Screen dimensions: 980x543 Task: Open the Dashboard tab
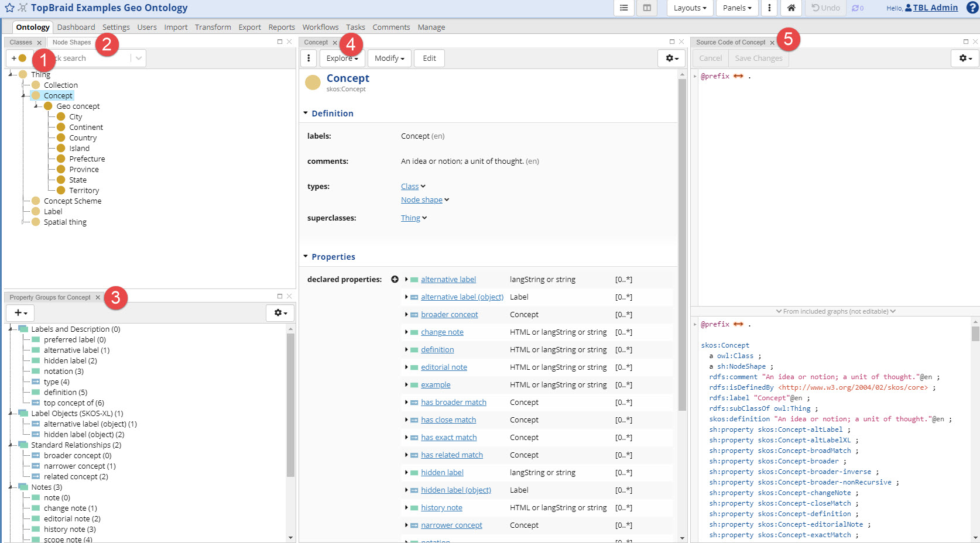(76, 27)
